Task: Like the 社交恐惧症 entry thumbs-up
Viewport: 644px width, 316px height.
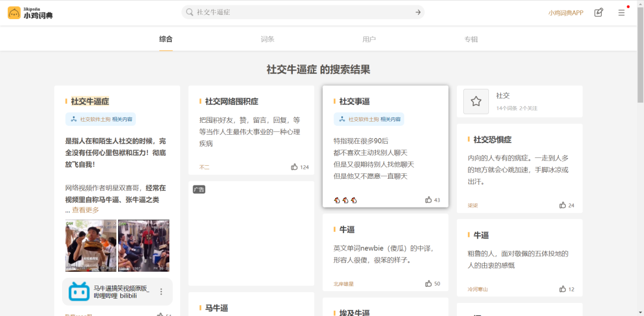Action: [x=563, y=205]
